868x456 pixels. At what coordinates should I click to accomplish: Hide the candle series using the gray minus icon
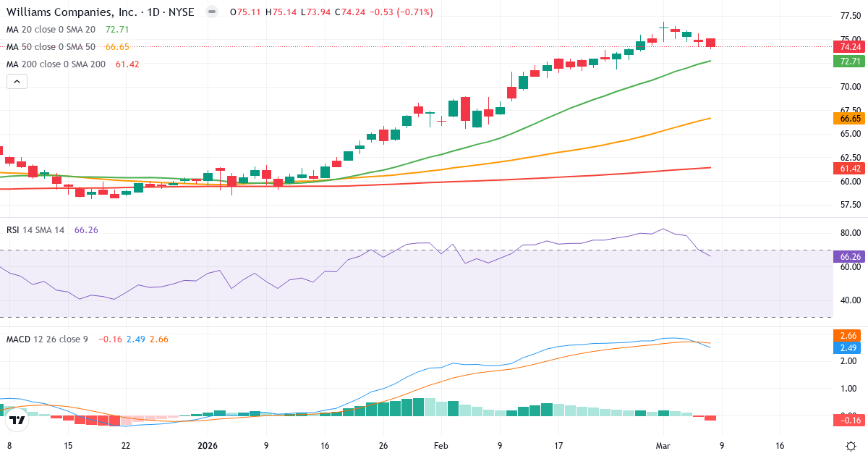coord(210,12)
